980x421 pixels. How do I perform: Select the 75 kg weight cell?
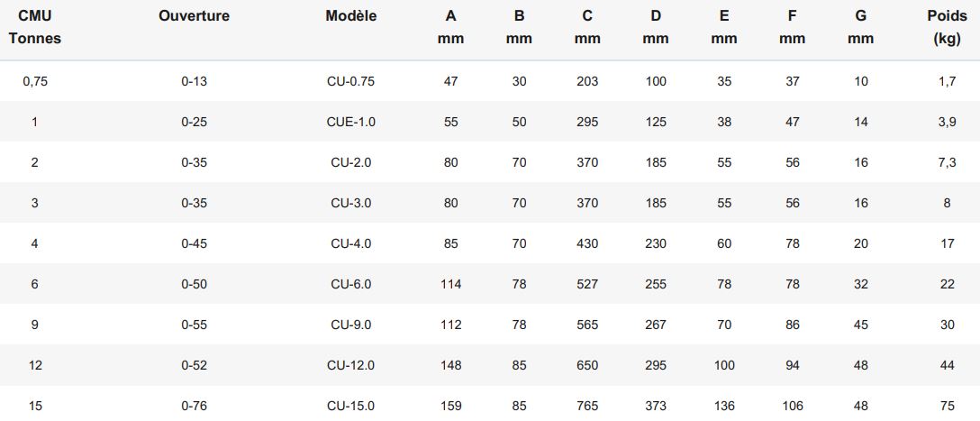[947, 406]
